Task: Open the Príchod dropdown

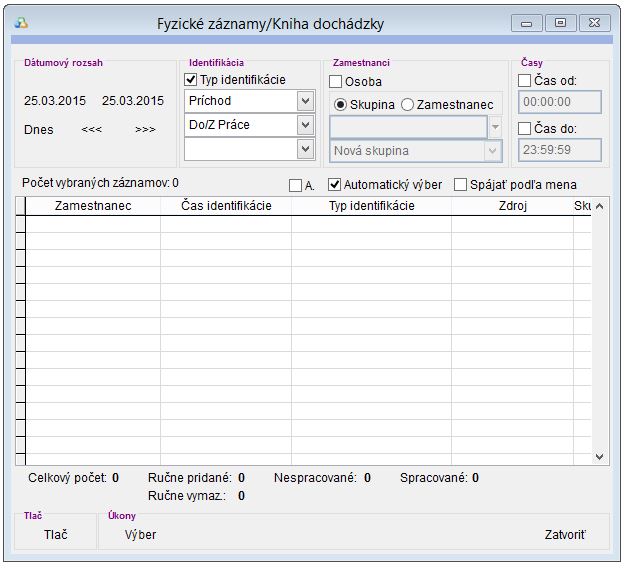Action: coord(305,101)
